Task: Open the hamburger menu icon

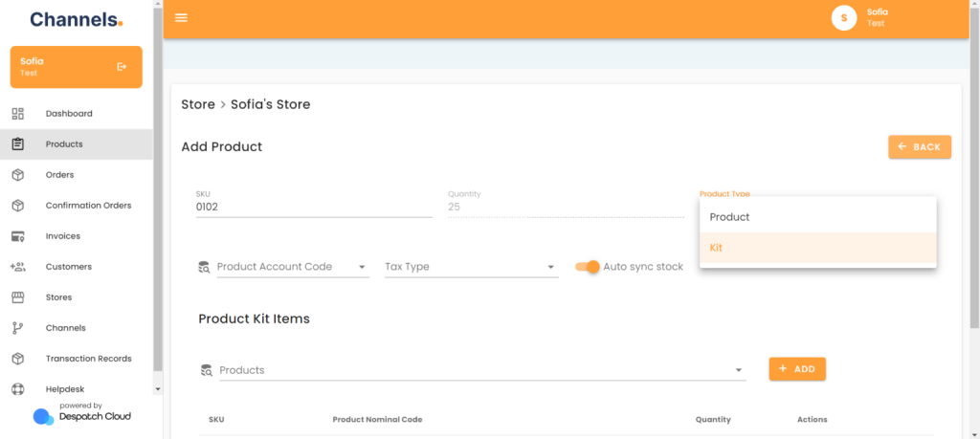Action: 181,17
